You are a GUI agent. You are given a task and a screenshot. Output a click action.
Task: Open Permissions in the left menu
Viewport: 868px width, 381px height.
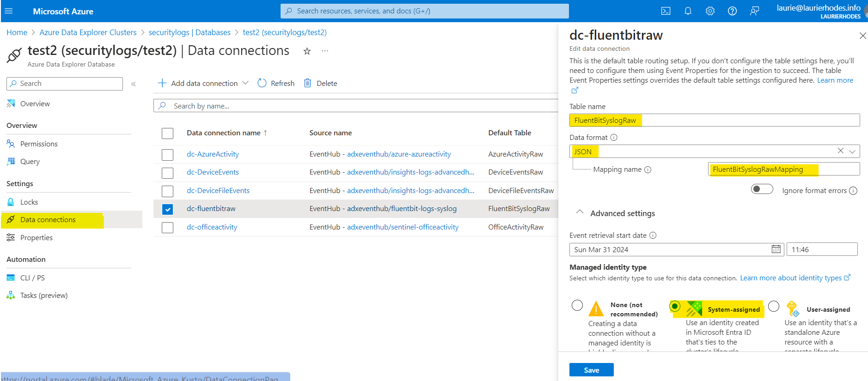pos(39,144)
